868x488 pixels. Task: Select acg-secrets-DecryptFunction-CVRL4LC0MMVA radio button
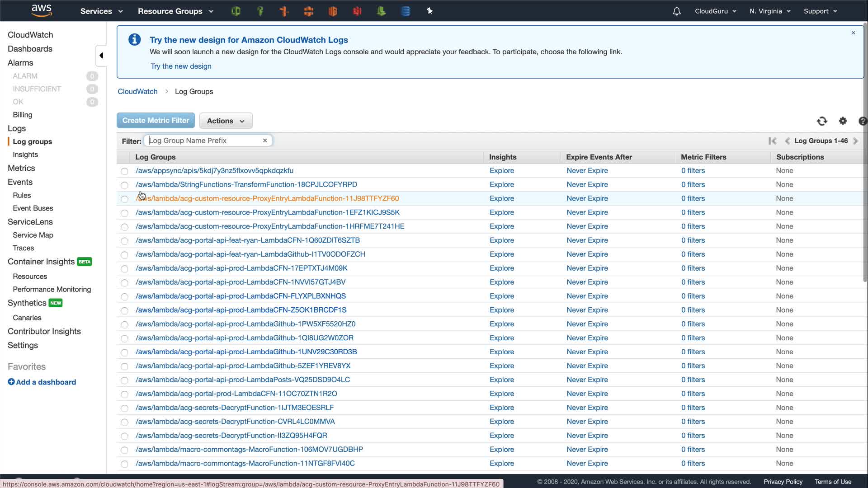[124, 422]
